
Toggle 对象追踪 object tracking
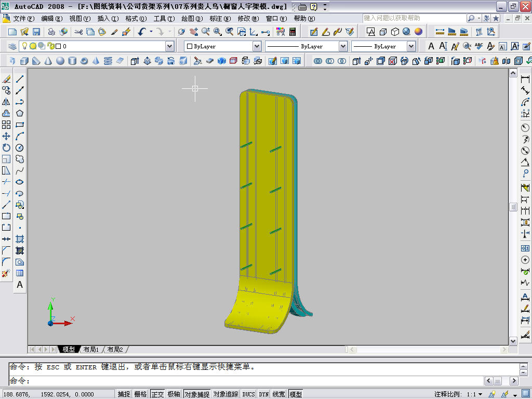point(225,394)
